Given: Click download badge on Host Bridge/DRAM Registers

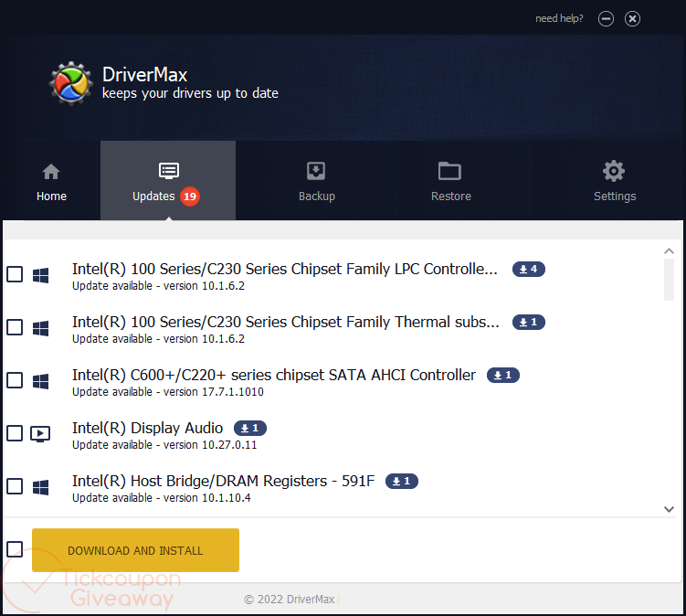Looking at the screenshot, I should tap(402, 481).
